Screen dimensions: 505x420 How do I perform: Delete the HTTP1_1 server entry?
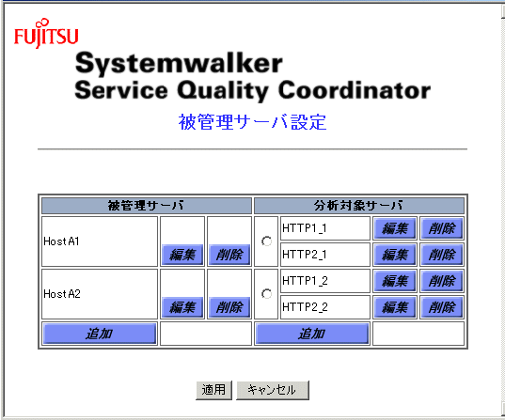click(x=442, y=228)
